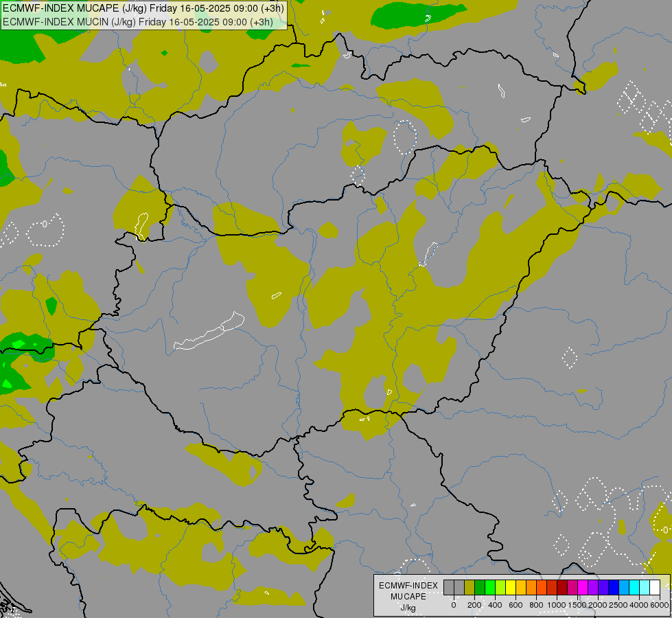
Task: Pick the white legend swatch
Action: [656, 587]
